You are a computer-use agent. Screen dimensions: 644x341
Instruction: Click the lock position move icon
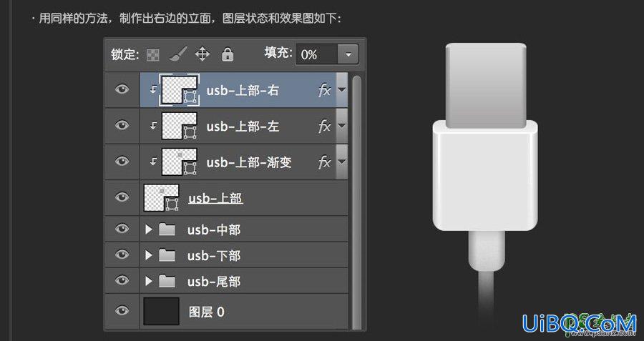pyautogui.click(x=202, y=54)
